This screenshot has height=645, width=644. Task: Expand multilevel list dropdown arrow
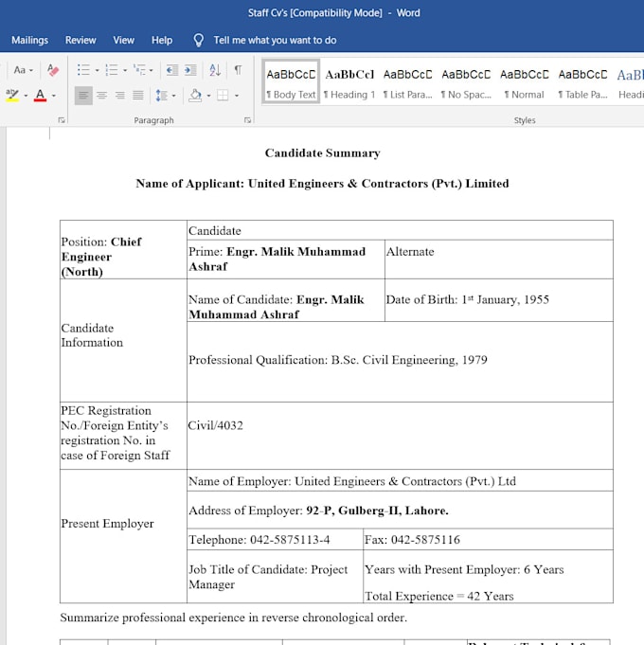coord(152,70)
